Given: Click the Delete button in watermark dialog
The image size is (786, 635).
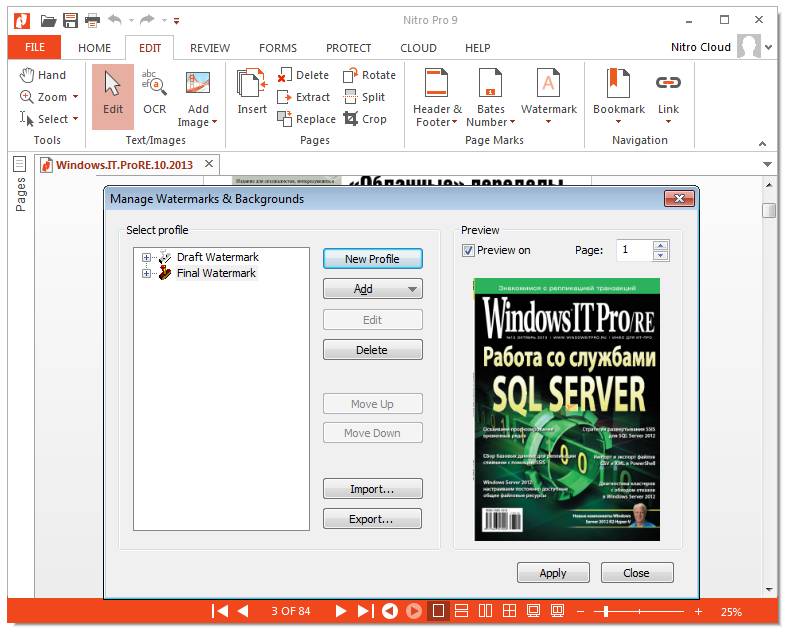Looking at the screenshot, I should click(x=372, y=350).
